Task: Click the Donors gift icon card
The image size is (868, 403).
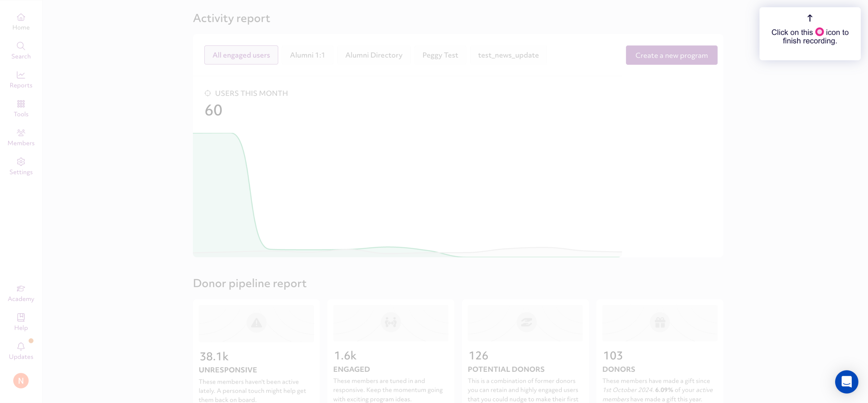Action: point(659,322)
